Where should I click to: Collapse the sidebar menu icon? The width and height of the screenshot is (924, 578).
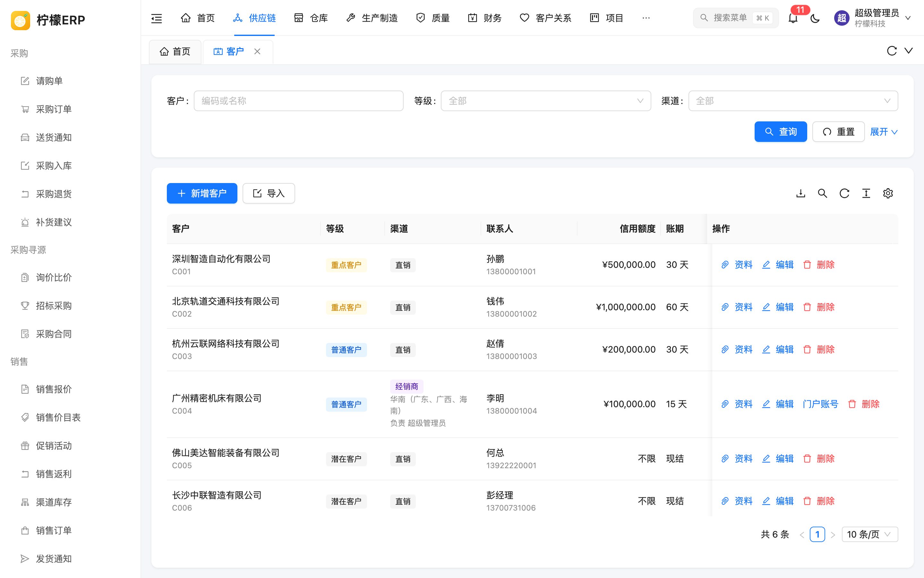point(157,18)
